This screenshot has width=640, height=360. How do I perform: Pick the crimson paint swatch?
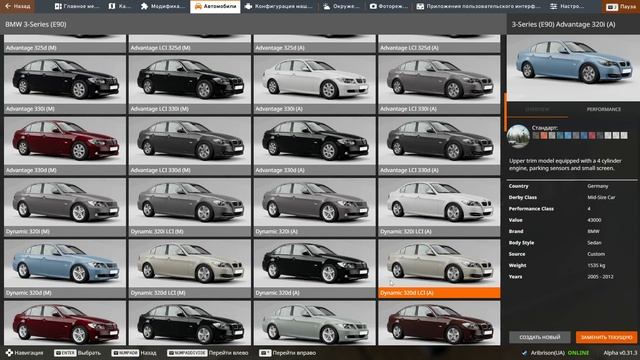coord(592,136)
